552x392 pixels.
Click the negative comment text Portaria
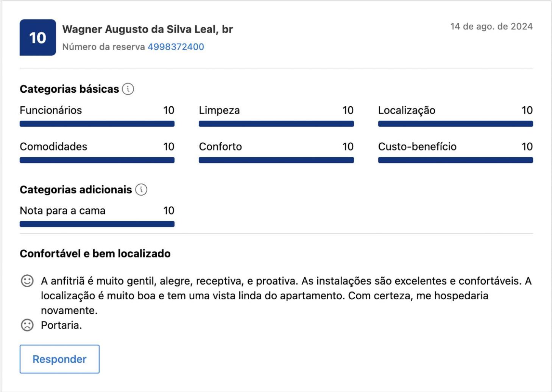click(61, 325)
